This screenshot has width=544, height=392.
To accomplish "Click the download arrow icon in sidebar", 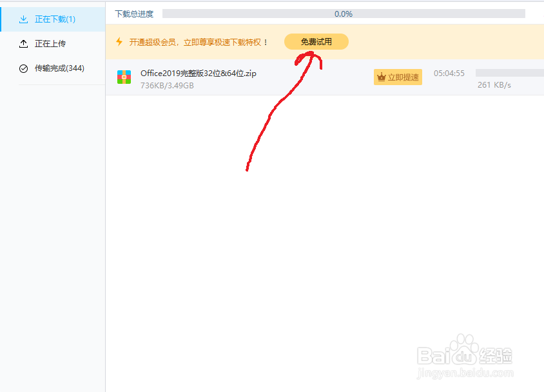I will coord(23,19).
